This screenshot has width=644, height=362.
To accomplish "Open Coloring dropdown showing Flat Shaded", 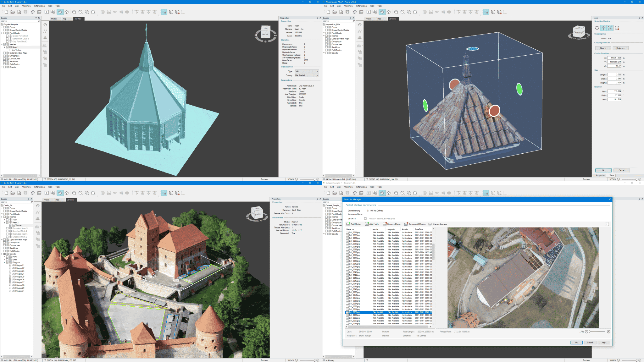I will click(307, 75).
